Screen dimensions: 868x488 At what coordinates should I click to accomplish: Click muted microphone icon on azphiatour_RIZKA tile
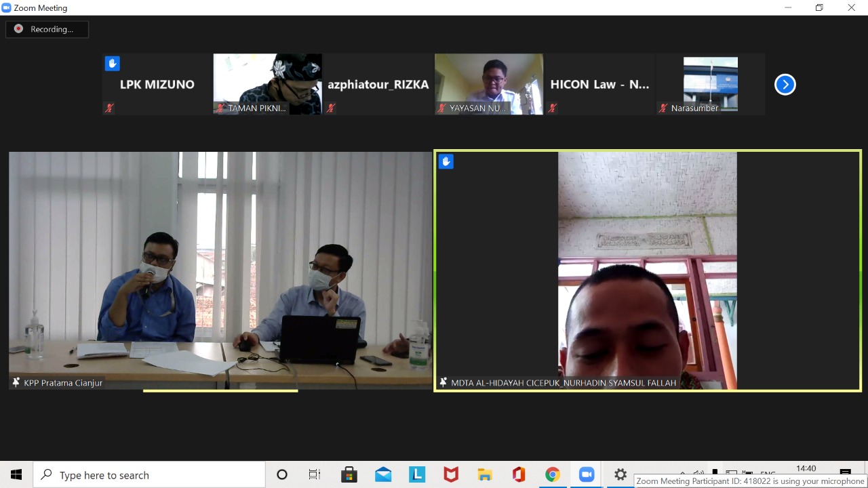(x=331, y=108)
